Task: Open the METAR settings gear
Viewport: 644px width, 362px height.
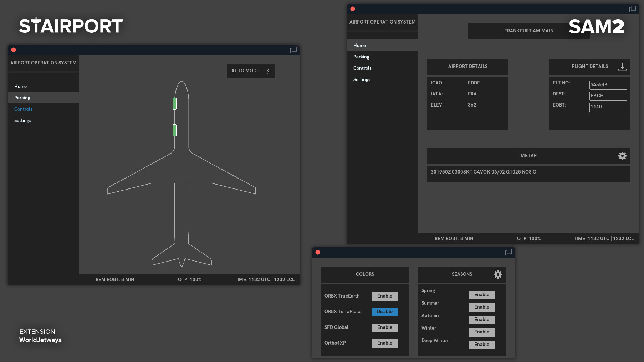Action: (x=622, y=156)
